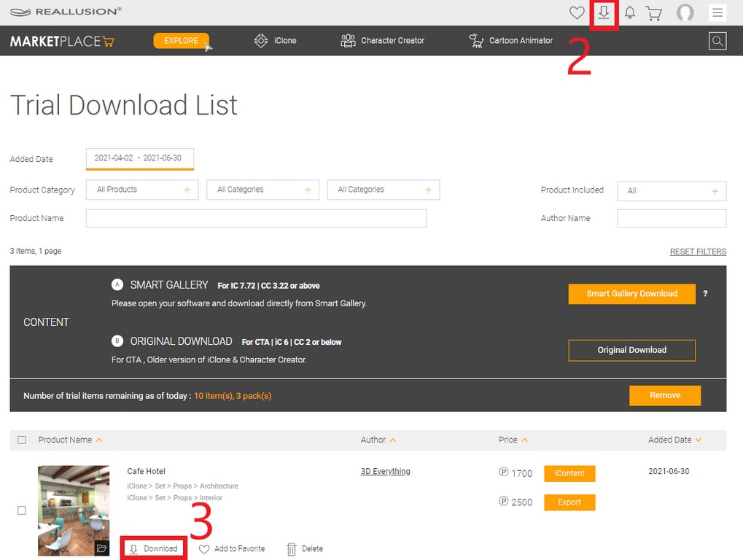The image size is (743, 560).
Task: Click the help question mark beside Smart Gallery Download
Action: [x=705, y=294]
